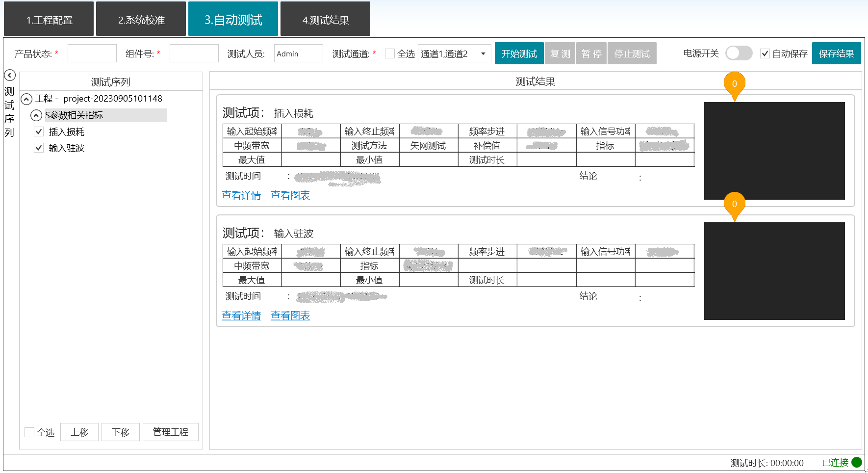
Task: Open the 4.测试结果 tab
Action: (x=326, y=19)
